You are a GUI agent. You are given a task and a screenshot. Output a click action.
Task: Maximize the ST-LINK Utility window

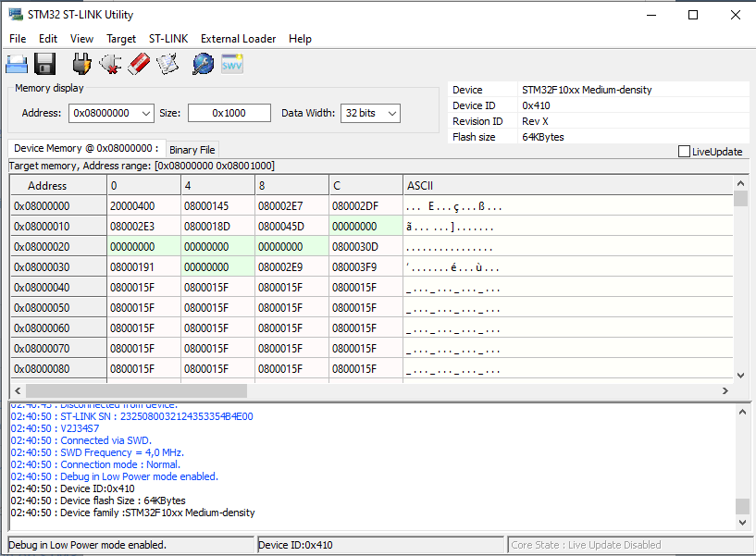(x=693, y=15)
